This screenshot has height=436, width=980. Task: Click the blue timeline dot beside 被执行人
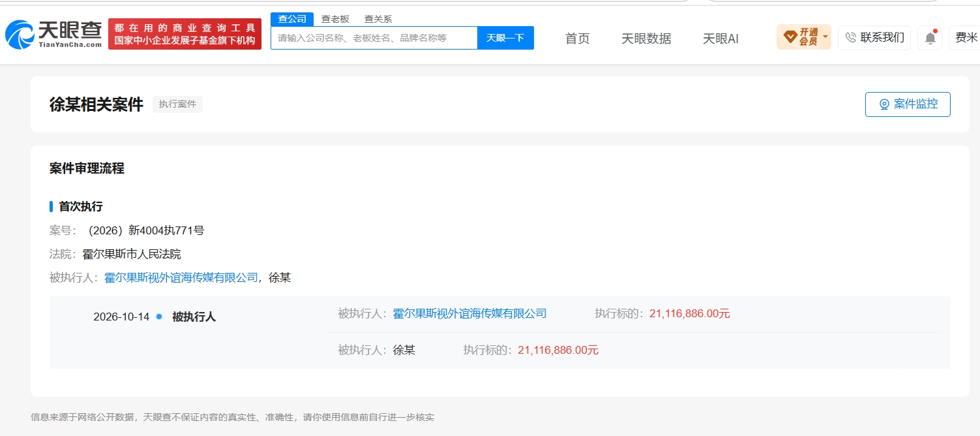159,317
